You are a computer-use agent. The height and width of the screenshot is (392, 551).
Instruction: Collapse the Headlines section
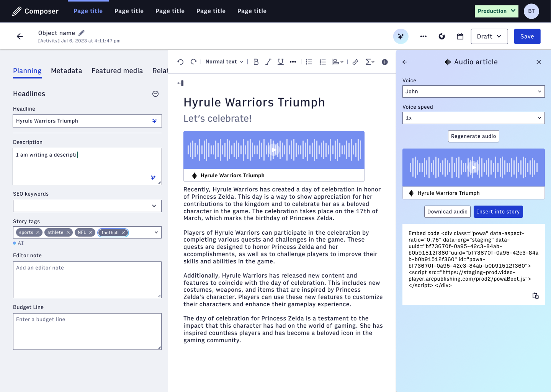[x=155, y=94]
